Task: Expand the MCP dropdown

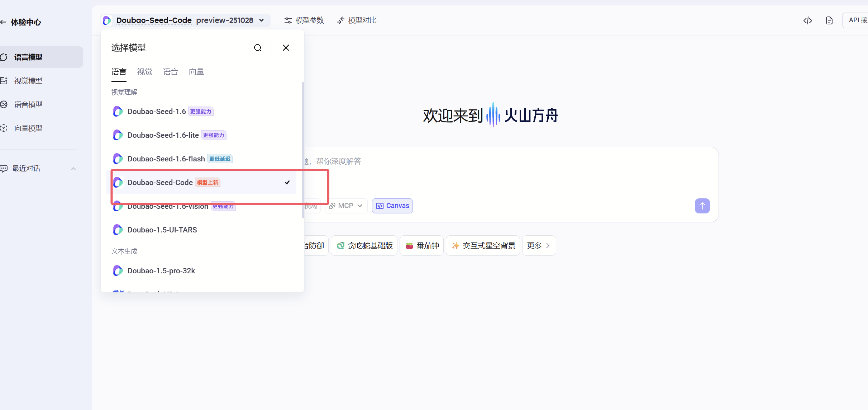Action: (x=346, y=206)
